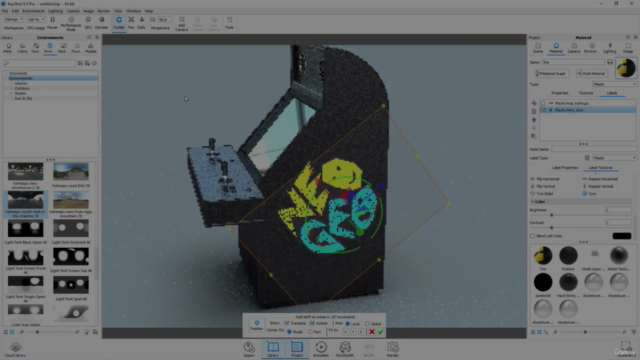
Task: Switch to the Scene project tab
Action: click(538, 48)
